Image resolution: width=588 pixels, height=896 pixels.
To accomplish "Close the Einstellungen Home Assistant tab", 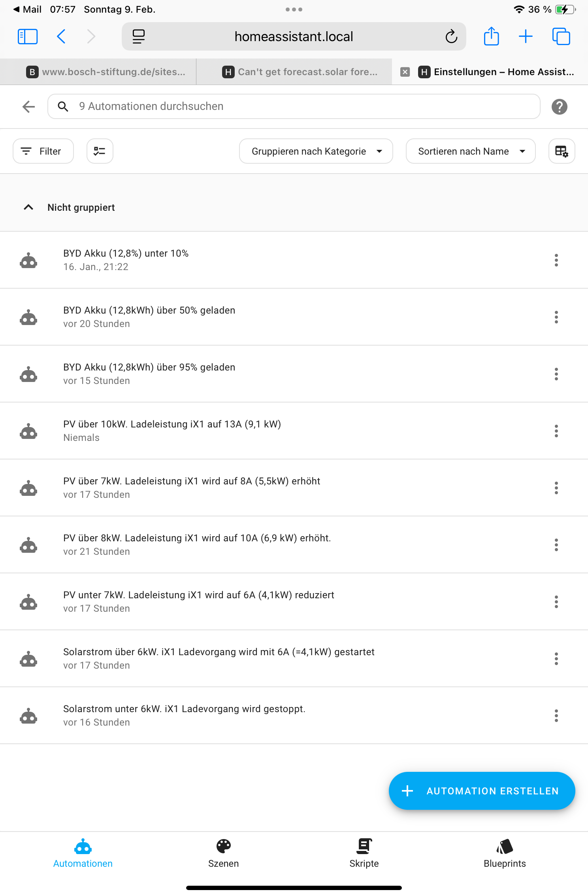I will pos(405,72).
